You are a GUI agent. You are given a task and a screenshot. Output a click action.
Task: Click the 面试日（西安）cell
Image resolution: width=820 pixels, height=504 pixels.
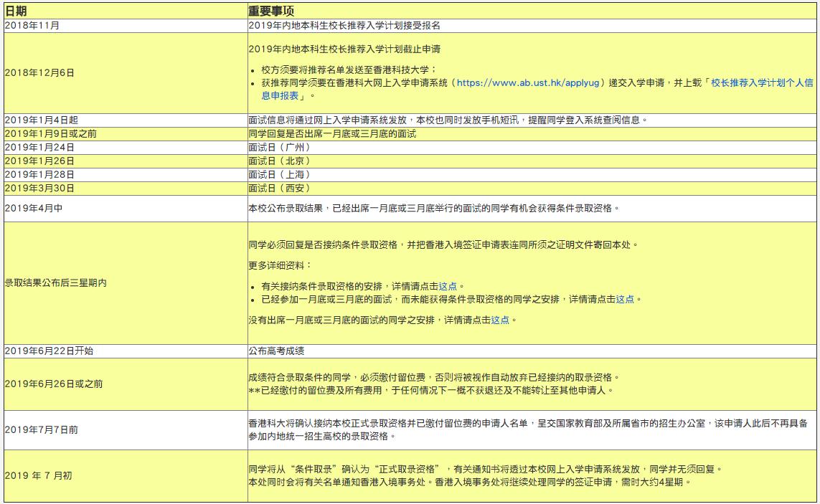click(x=280, y=188)
